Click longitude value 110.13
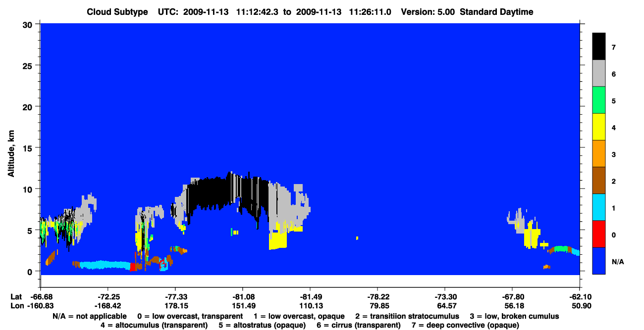 310,306
